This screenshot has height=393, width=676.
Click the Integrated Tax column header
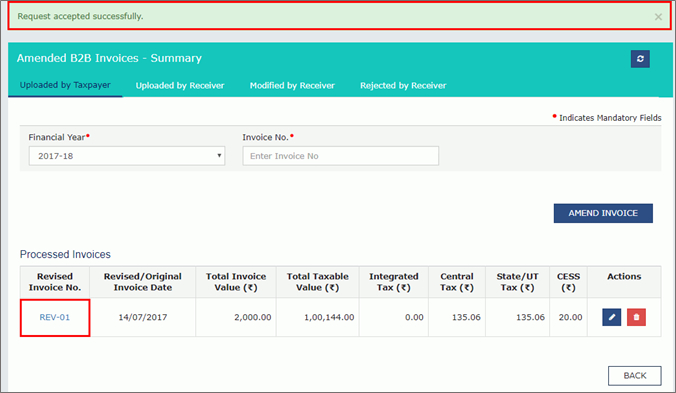click(394, 282)
